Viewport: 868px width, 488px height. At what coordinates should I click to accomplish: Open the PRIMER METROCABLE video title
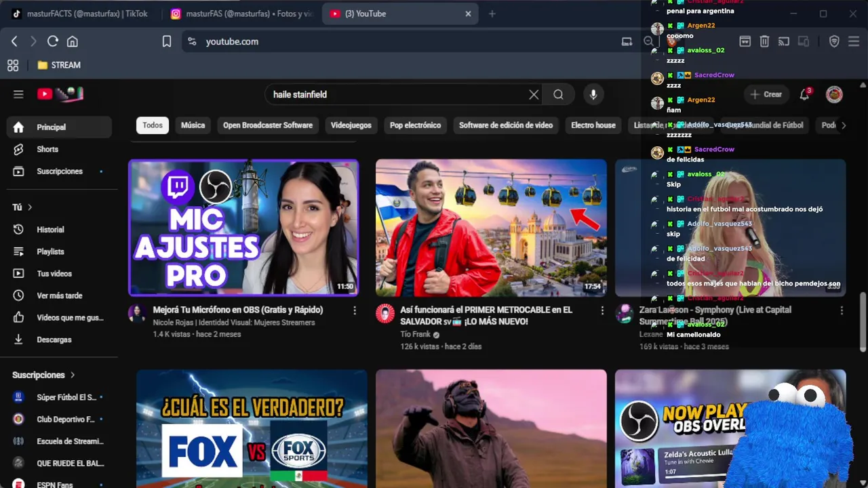click(x=486, y=315)
